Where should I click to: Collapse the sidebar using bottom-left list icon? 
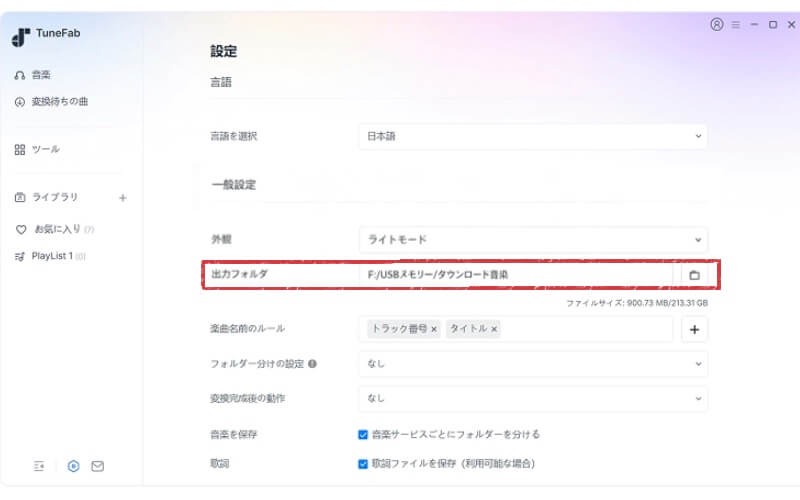click(x=39, y=466)
